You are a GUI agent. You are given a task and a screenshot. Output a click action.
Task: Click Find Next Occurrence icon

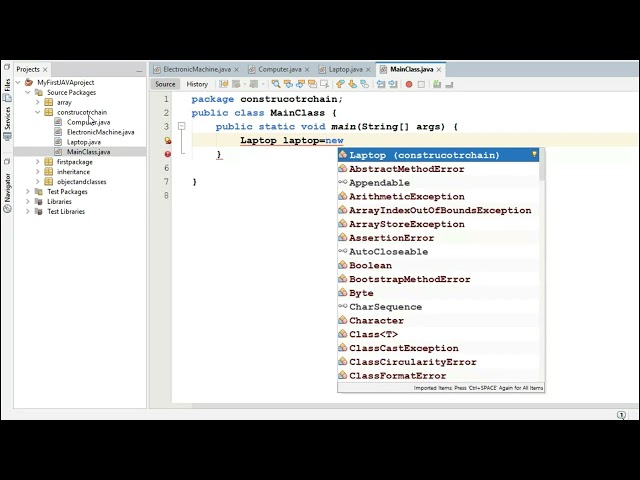(x=300, y=84)
